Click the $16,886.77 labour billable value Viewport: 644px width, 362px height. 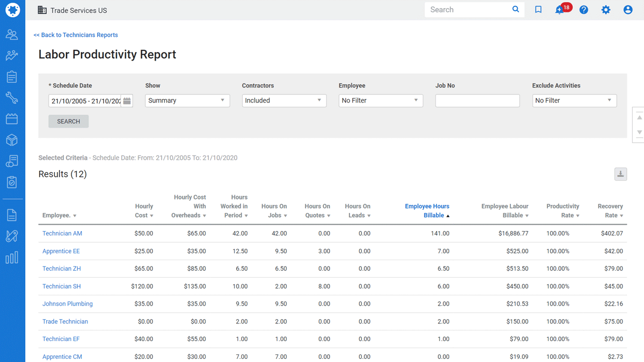tap(514, 233)
